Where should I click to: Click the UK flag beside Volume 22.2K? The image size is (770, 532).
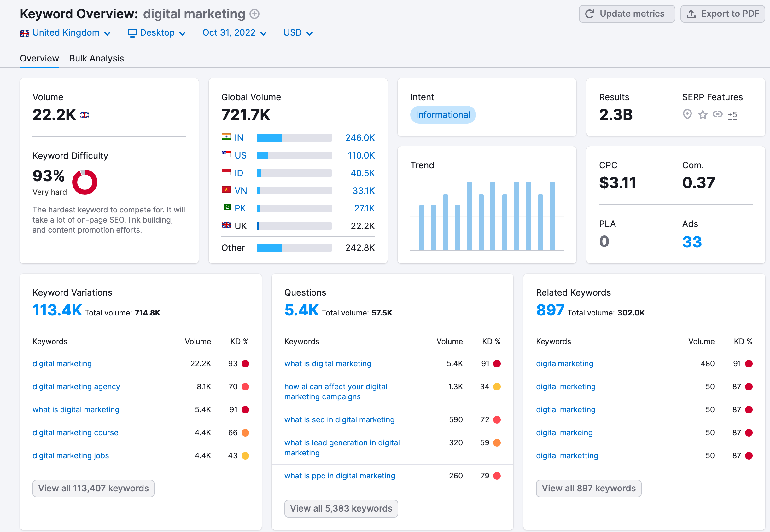pyautogui.click(x=84, y=115)
